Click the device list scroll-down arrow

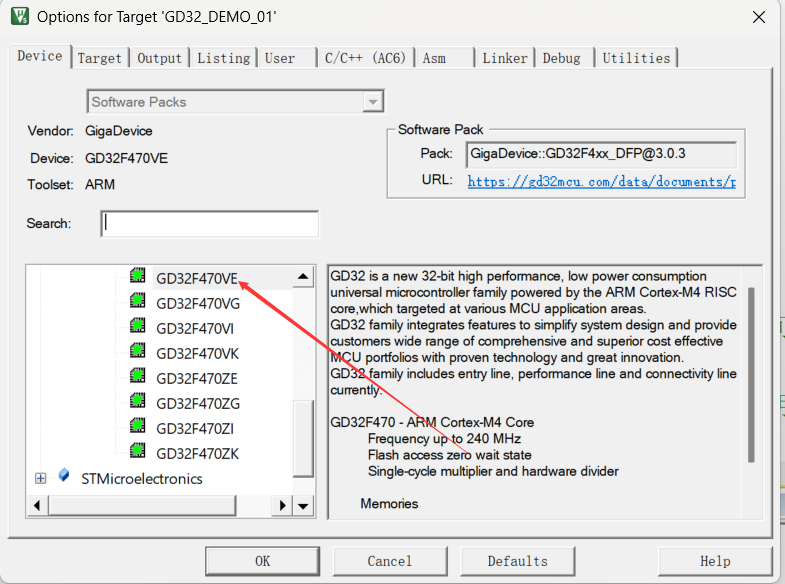pyautogui.click(x=303, y=506)
